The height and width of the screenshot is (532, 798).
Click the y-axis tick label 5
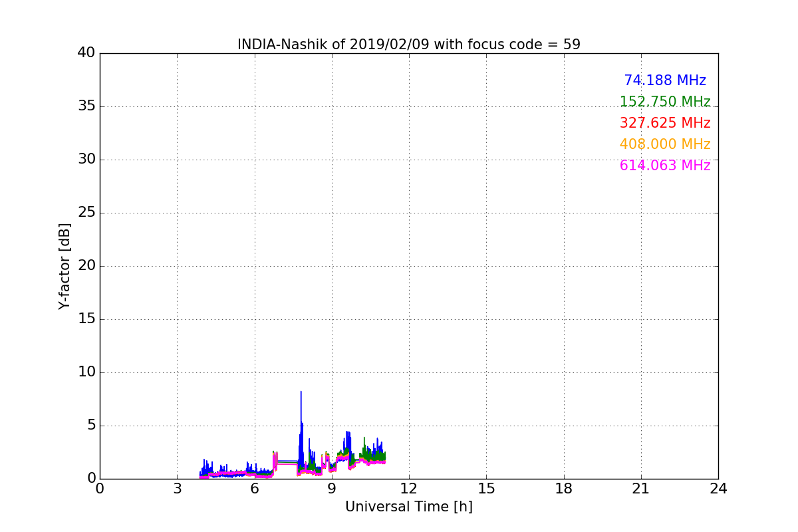click(90, 426)
